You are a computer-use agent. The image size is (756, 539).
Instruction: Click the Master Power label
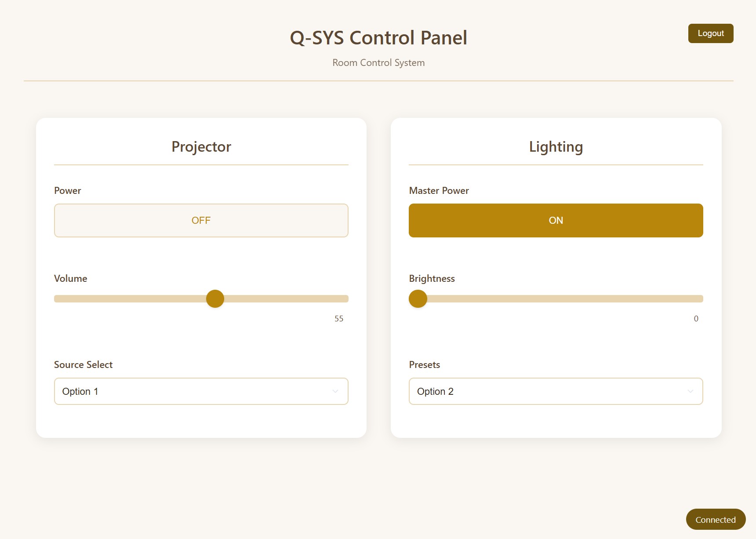click(439, 191)
